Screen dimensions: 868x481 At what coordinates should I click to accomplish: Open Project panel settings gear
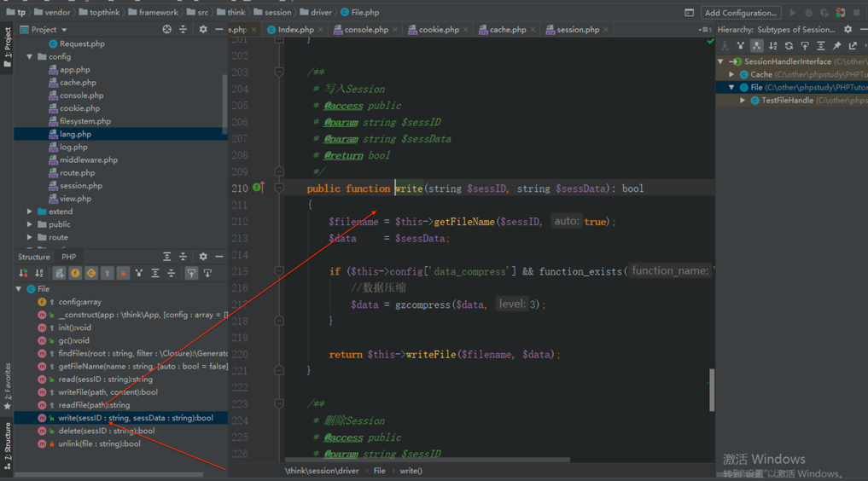[x=203, y=29]
